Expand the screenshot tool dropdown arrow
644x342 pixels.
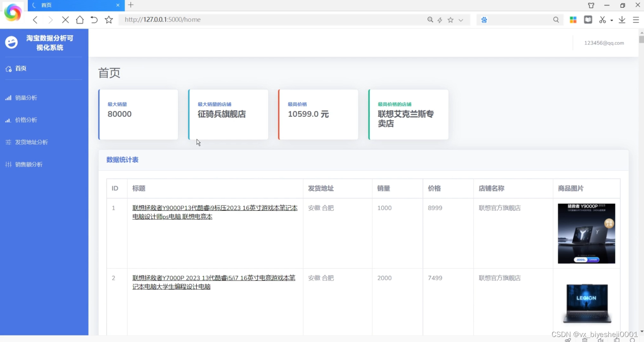(611, 20)
